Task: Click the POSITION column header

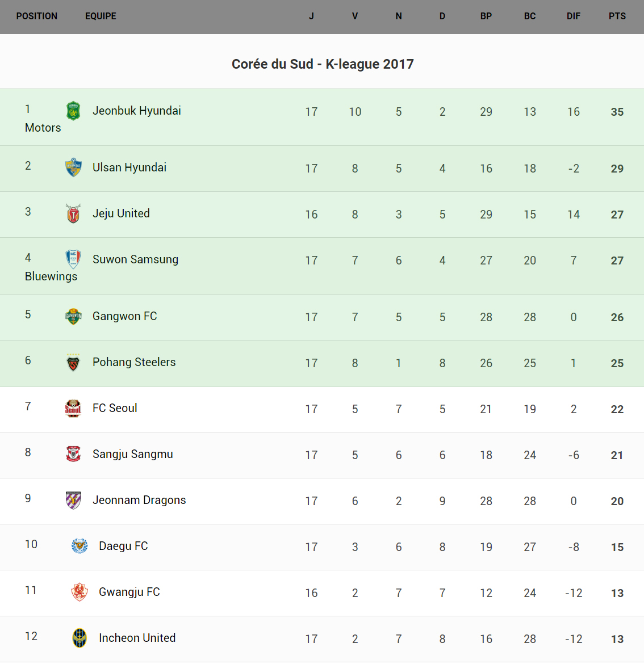Action: click(37, 16)
